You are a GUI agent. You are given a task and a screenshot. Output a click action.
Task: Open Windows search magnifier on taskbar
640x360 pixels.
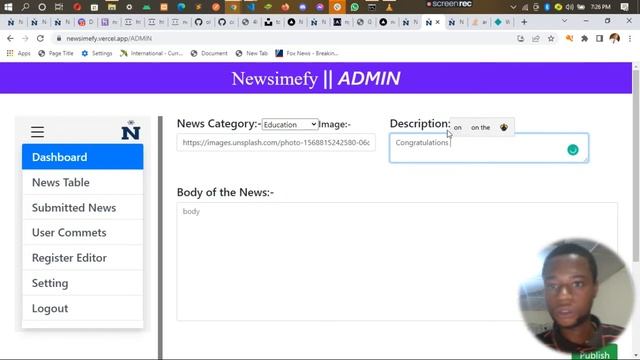[25, 7]
